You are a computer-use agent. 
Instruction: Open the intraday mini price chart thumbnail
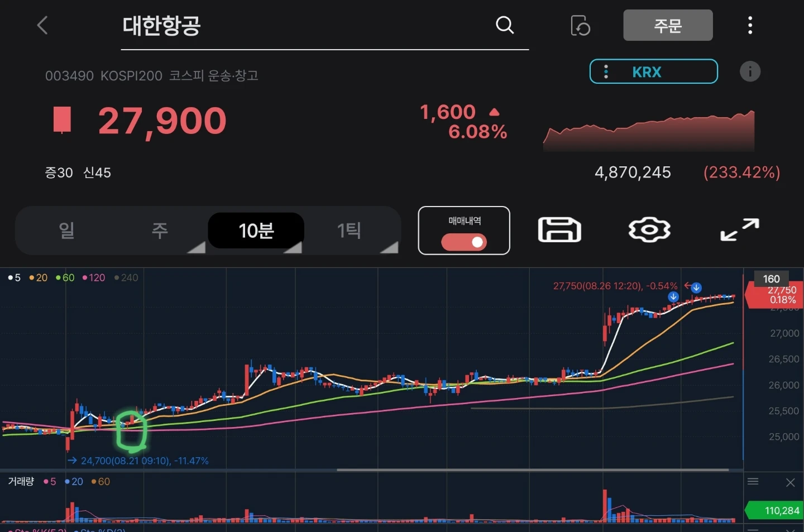click(649, 131)
